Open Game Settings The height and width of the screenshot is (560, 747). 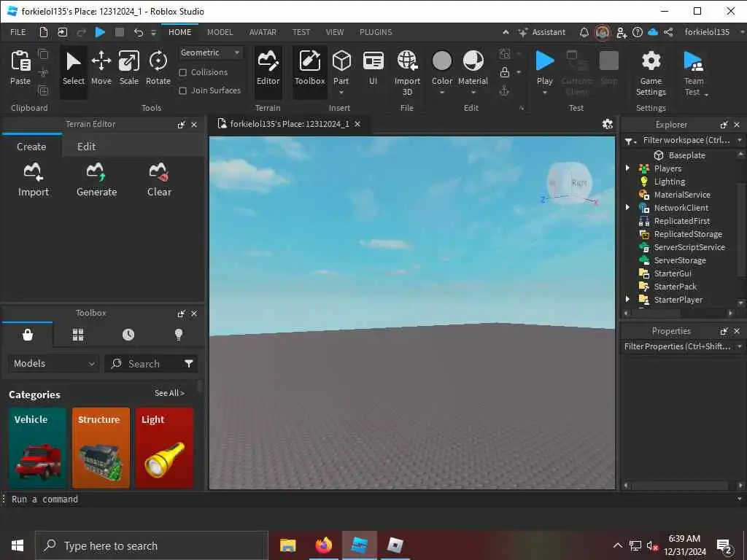pyautogui.click(x=651, y=73)
